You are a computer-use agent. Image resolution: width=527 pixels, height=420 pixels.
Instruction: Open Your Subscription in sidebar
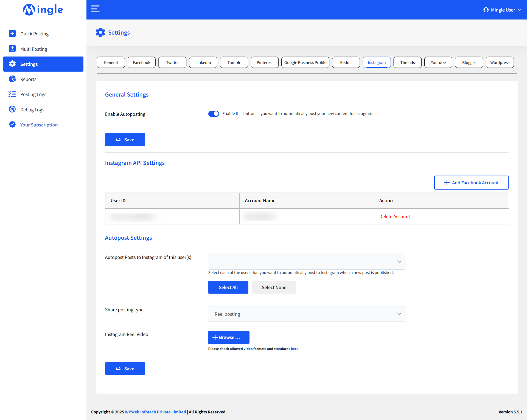[43, 125]
